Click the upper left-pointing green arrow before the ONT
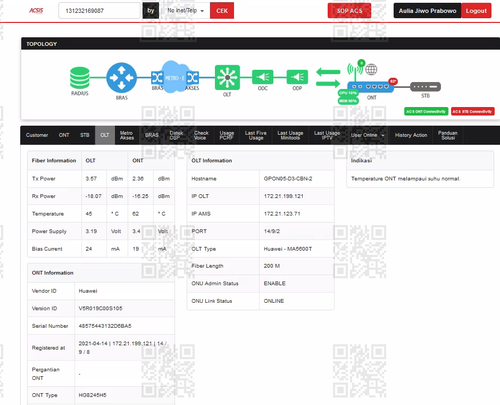 coord(328,71)
